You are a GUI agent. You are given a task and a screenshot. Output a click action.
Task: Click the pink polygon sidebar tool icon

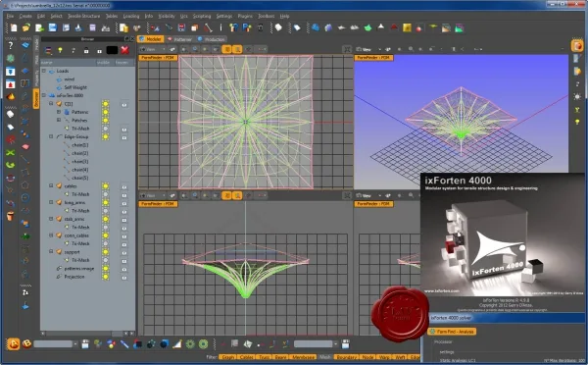point(25,146)
